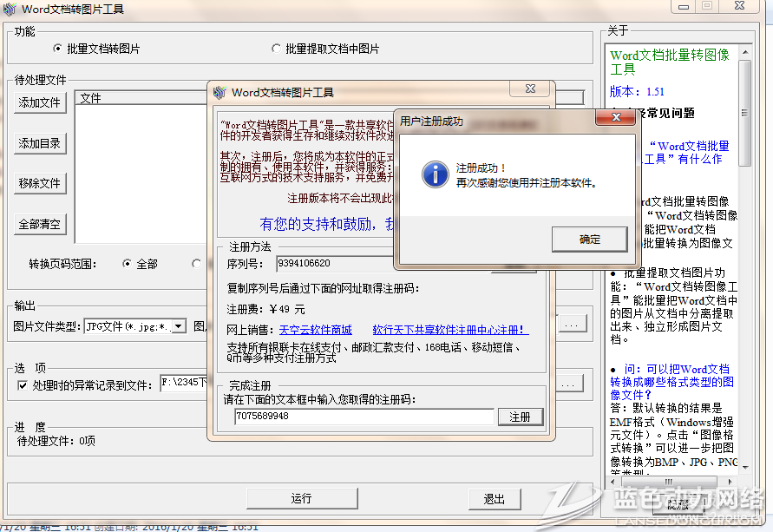Click 全部清空 to clear file list
This screenshot has height=532, width=773.
tap(40, 224)
